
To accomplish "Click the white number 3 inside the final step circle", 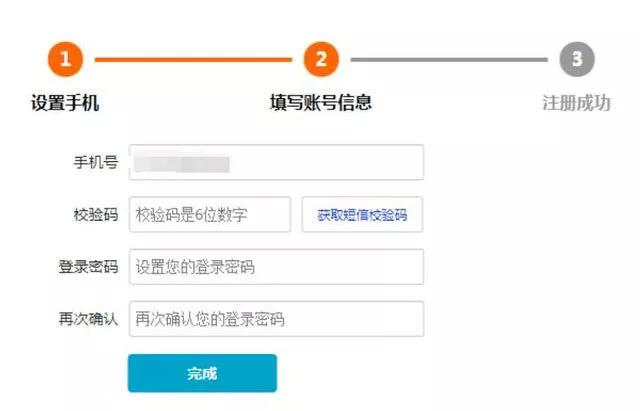I will 576,59.
